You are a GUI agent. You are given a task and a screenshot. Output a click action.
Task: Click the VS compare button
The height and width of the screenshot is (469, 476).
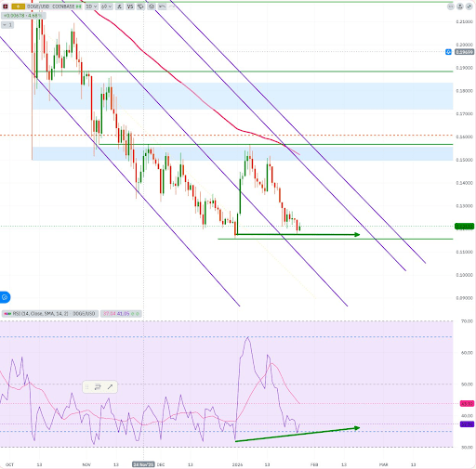pyautogui.click(x=130, y=7)
